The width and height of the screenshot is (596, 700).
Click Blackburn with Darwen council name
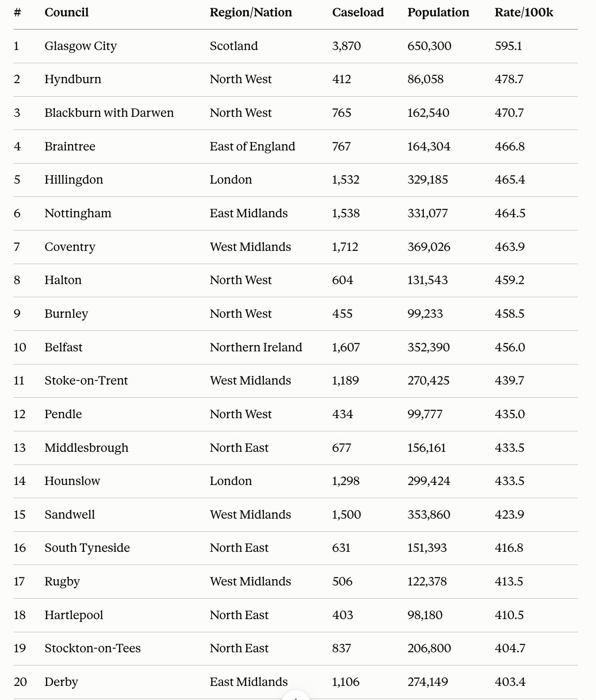pyautogui.click(x=109, y=113)
